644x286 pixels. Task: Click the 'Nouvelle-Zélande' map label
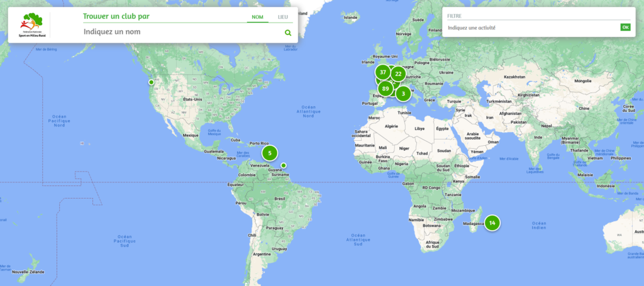[28, 272]
